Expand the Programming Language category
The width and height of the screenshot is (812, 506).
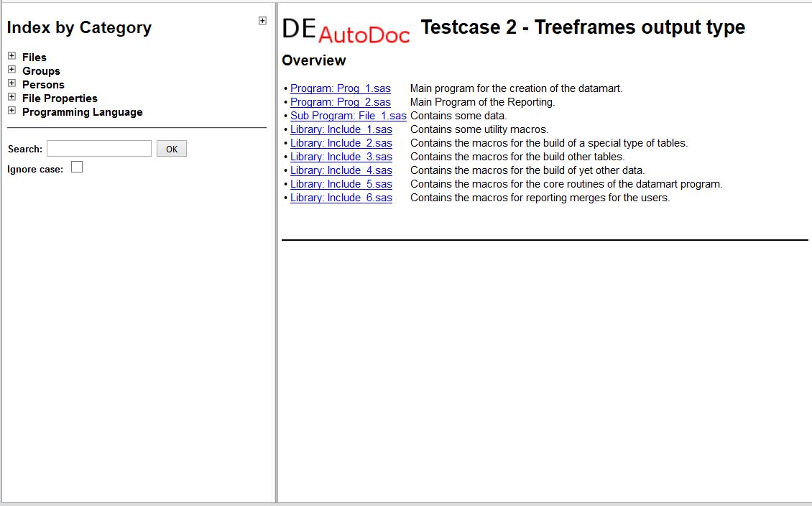coord(11,111)
